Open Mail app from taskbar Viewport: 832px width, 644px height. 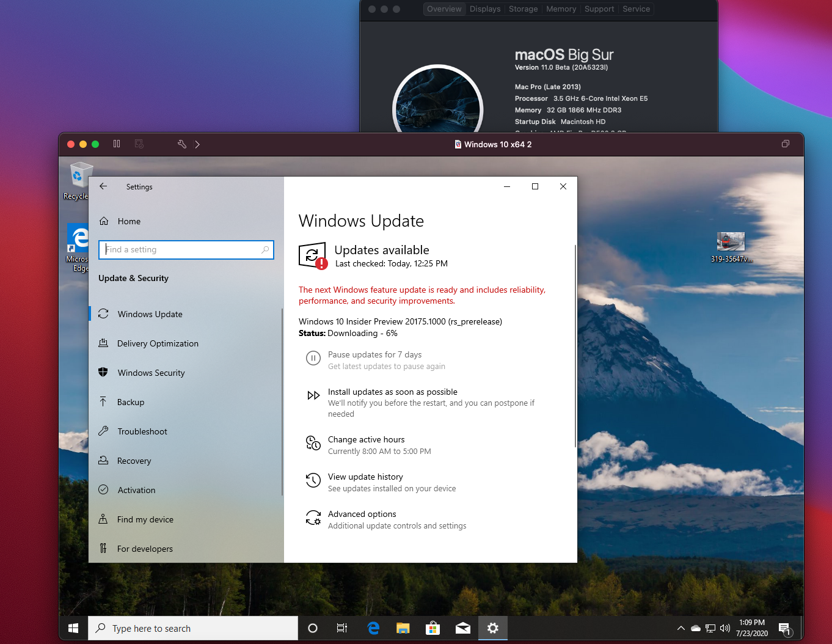point(463,628)
